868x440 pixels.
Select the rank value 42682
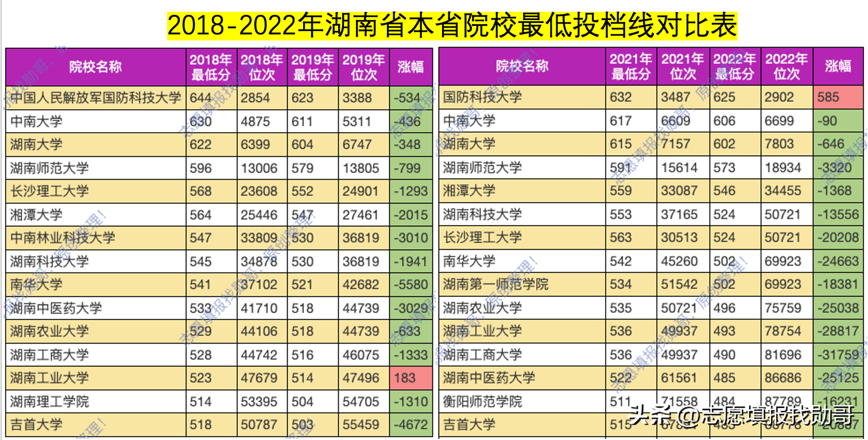[361, 284]
